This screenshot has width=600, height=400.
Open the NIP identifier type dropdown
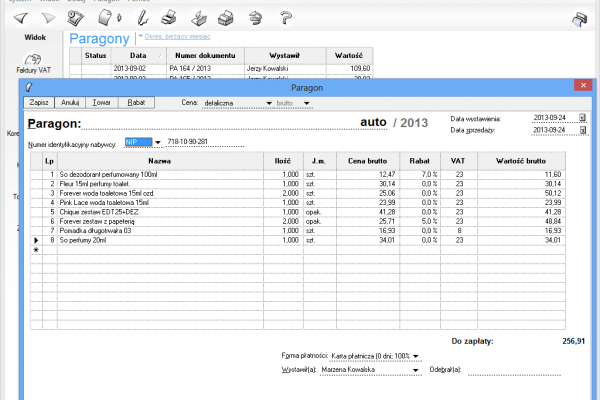coord(158,142)
